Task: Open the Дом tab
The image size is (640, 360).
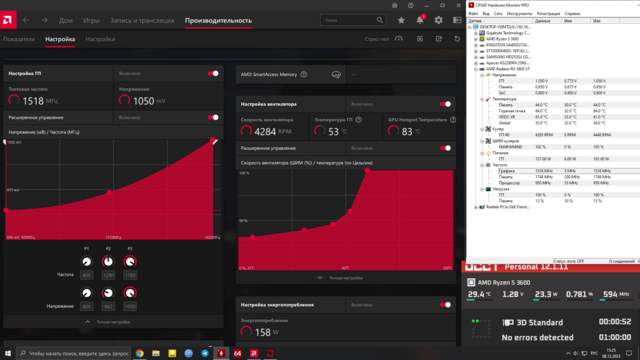Action: click(x=66, y=20)
